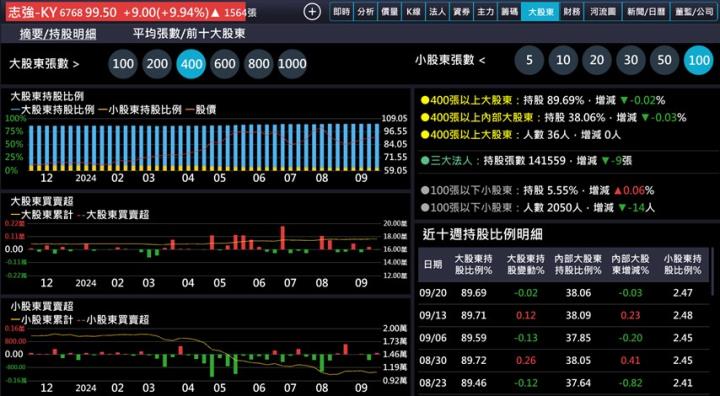
Task: Click 100張以下小股東 人數 2050人 line
Action: pyautogui.click(x=538, y=208)
